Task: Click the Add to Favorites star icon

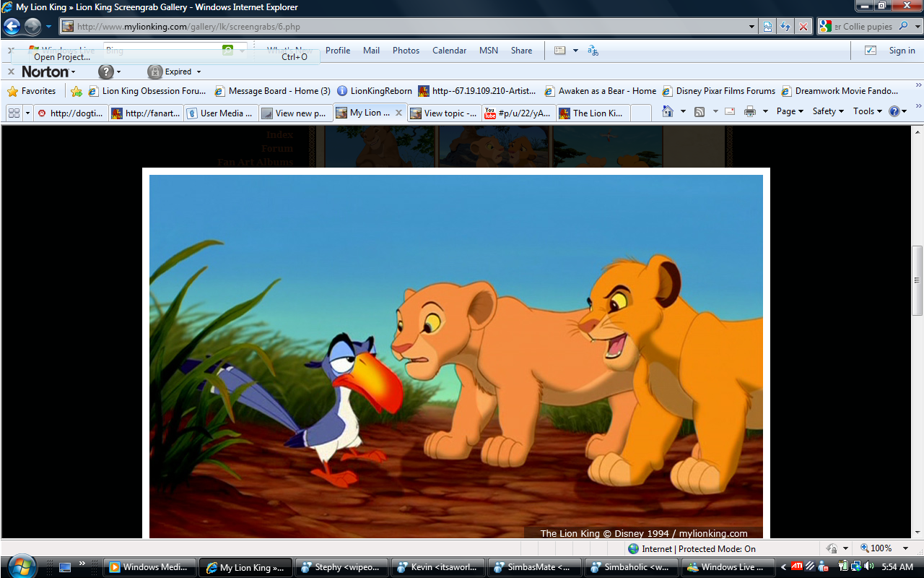Action: coord(76,91)
